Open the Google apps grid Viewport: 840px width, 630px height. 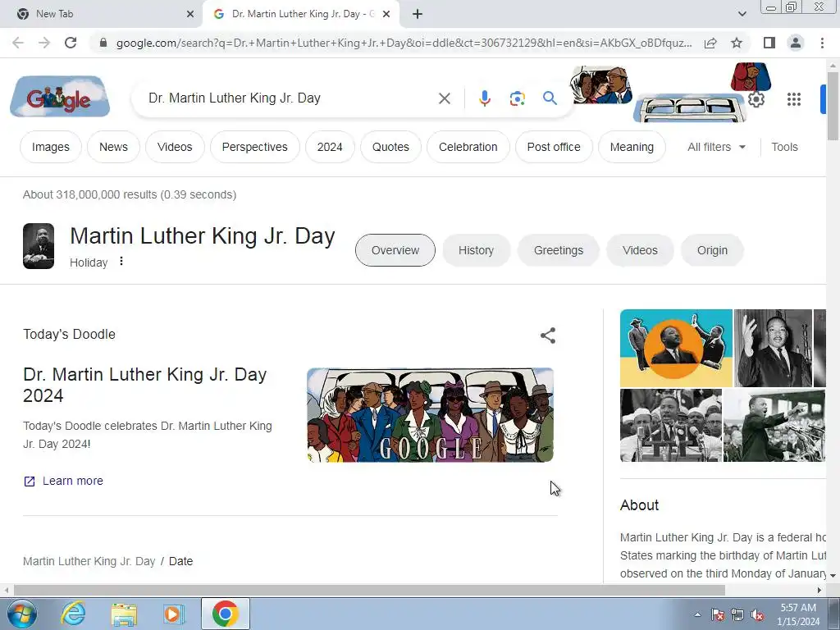793,99
